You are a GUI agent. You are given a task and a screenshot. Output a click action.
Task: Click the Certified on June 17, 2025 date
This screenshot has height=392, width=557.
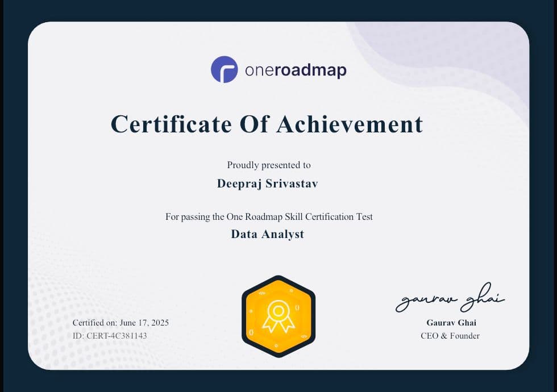[x=120, y=322]
